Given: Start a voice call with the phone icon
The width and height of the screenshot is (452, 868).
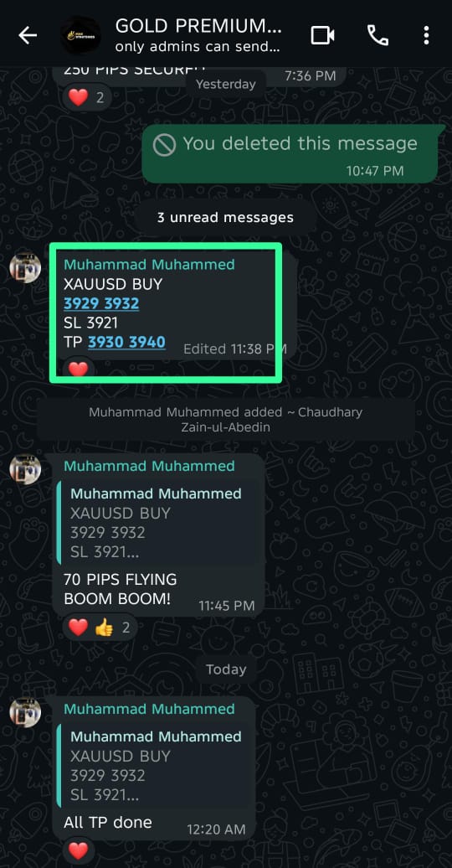Looking at the screenshot, I should point(378,35).
